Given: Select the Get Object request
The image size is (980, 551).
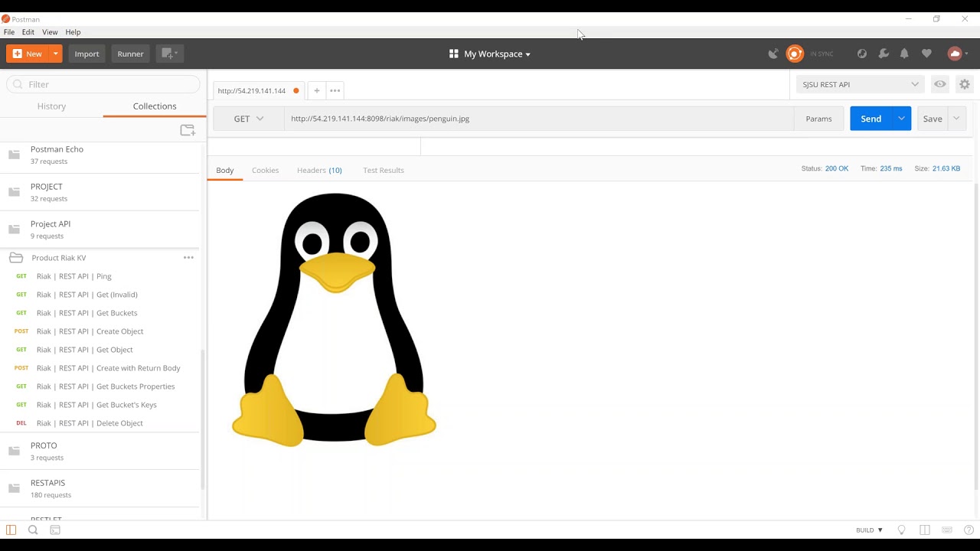Looking at the screenshot, I should pos(100,350).
